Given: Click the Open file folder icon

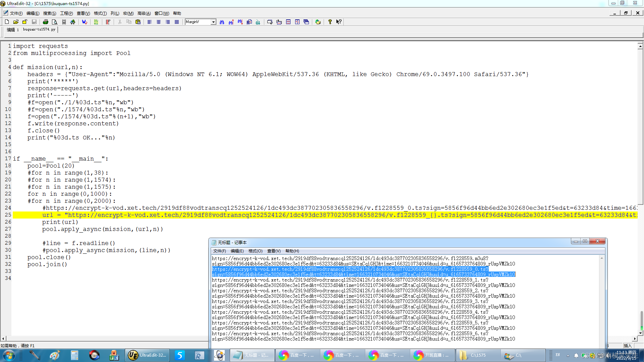Looking at the screenshot, I should click(x=16, y=22).
